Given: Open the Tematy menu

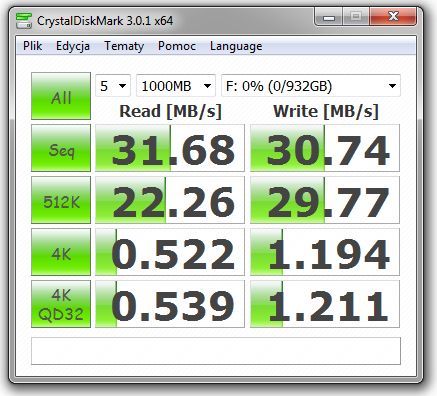Looking at the screenshot, I should coord(124,46).
